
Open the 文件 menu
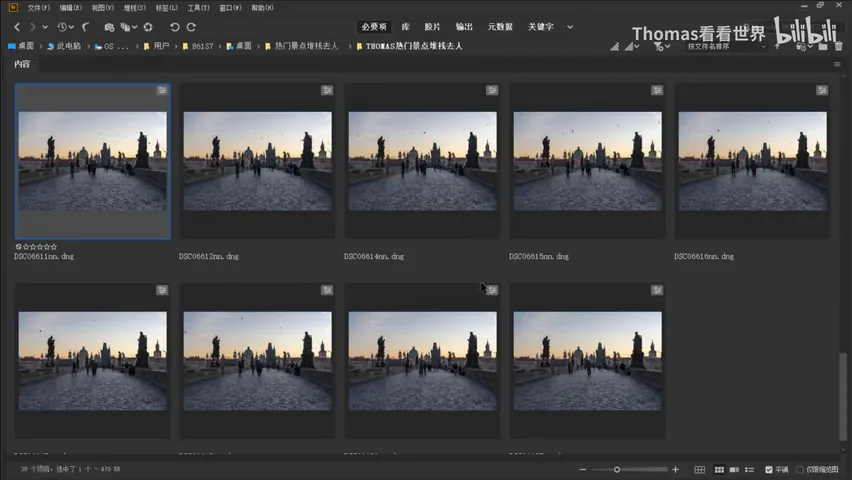(x=39, y=8)
